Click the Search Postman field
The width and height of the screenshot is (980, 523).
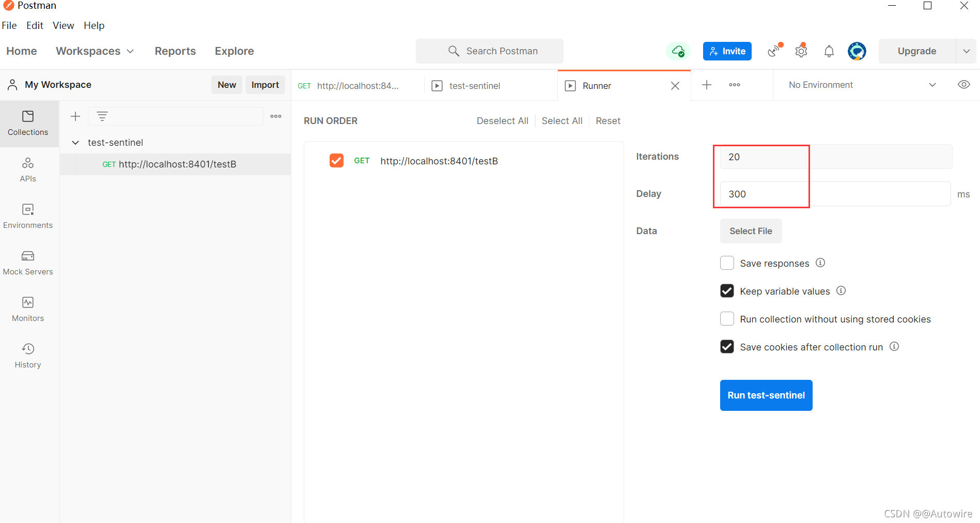(490, 51)
